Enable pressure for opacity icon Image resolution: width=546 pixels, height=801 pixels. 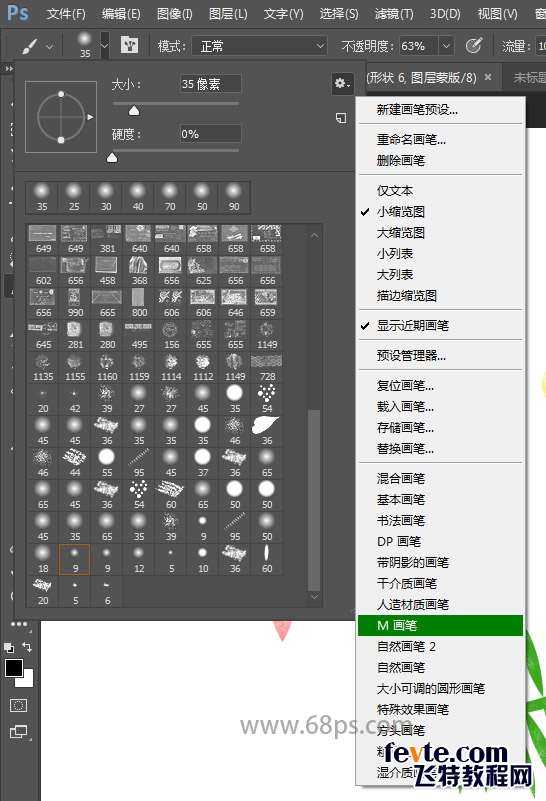click(x=474, y=46)
